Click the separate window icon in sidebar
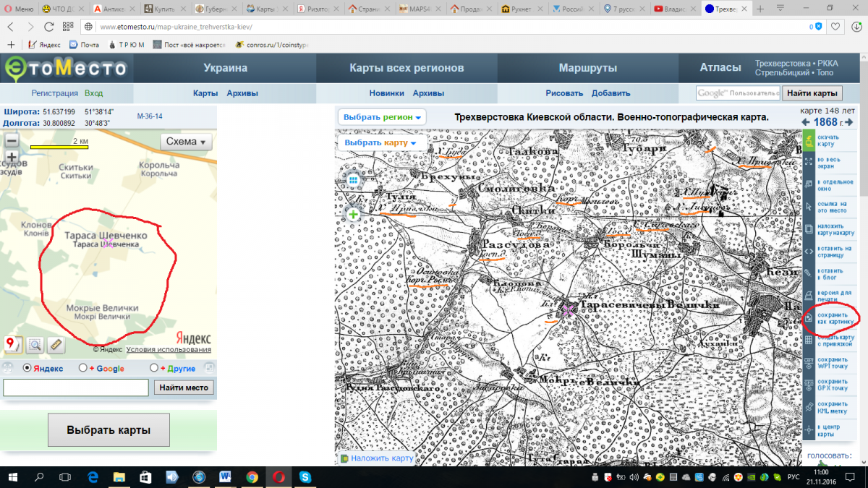This screenshot has height=488, width=868. 809,185
